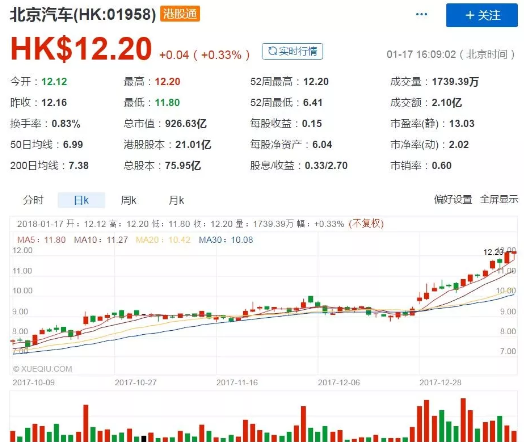Select the 总股本 value 75.95亿
524x442 pixels.
183,166
